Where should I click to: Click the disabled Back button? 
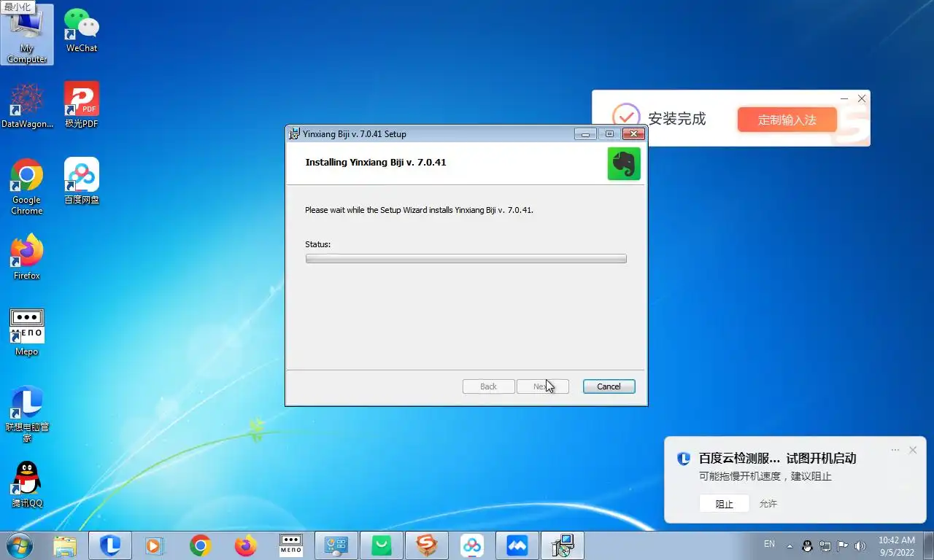pyautogui.click(x=488, y=386)
